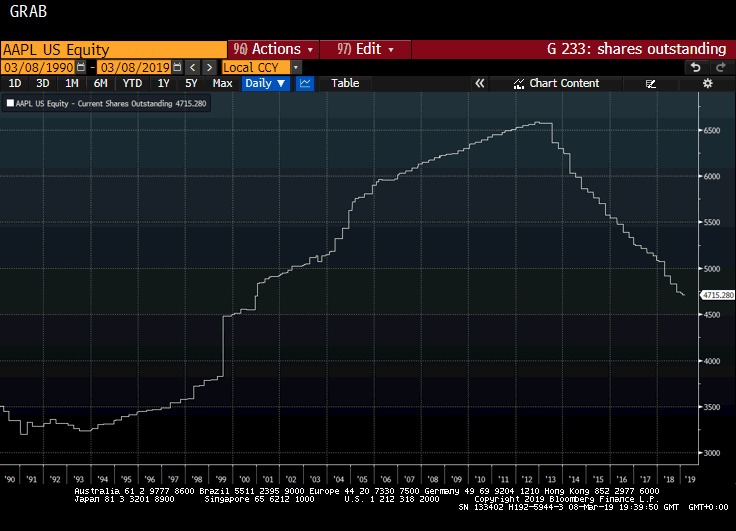Click the '13 x-axis year label
Viewport: 736px width, 531px height.
(550, 479)
